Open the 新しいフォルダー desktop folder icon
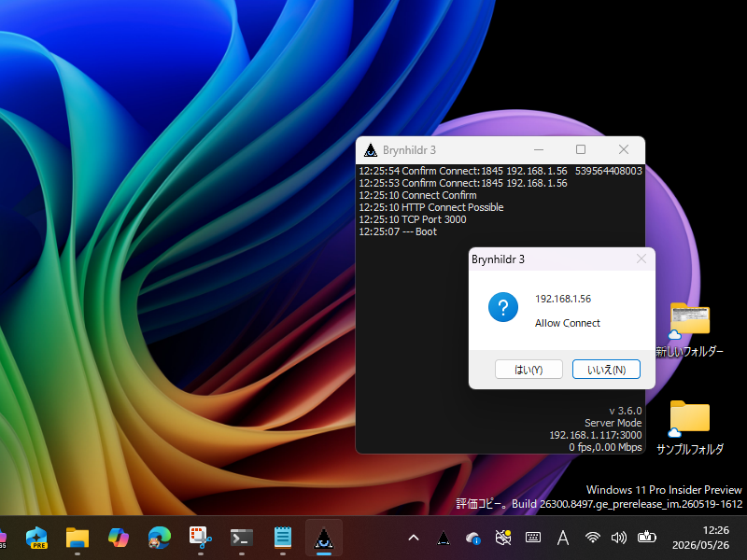Viewport: 747px width, 560px height. (690, 329)
